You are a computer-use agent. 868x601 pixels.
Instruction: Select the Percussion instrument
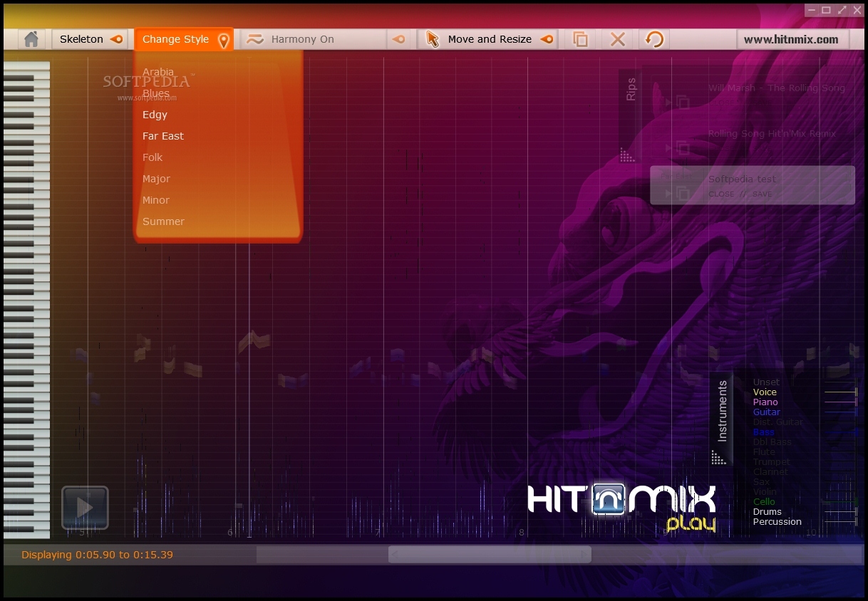[x=777, y=522]
